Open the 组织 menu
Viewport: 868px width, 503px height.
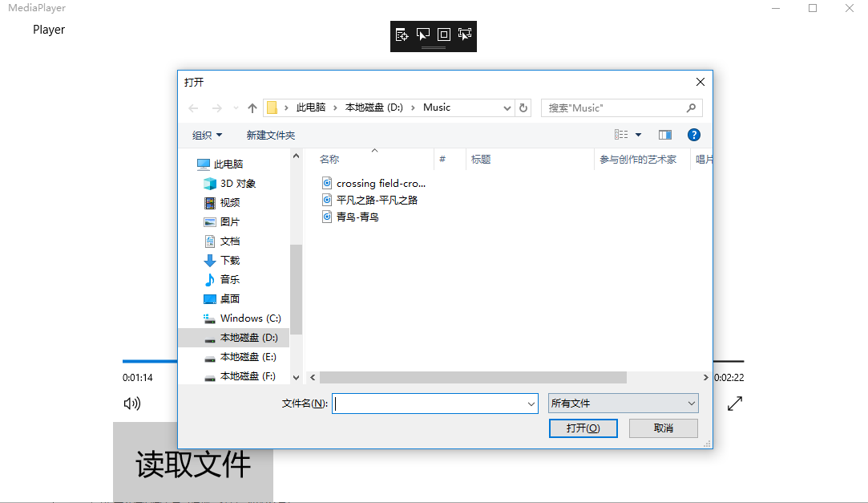point(207,135)
